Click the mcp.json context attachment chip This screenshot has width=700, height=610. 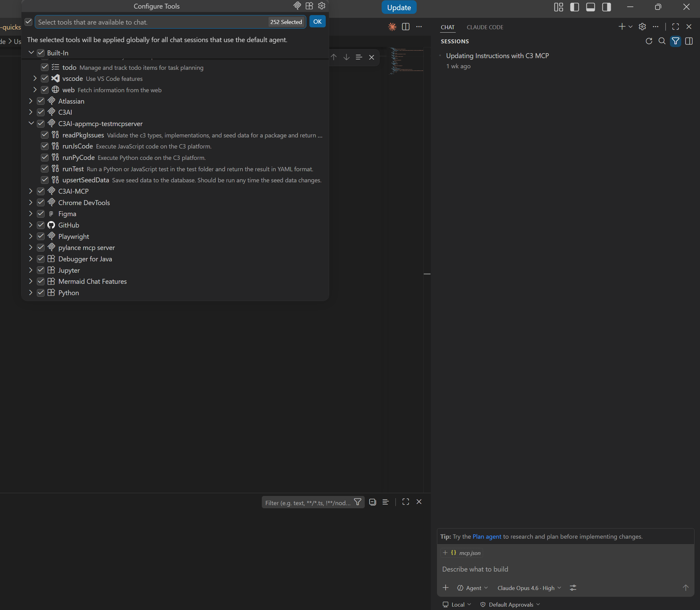pyautogui.click(x=462, y=553)
